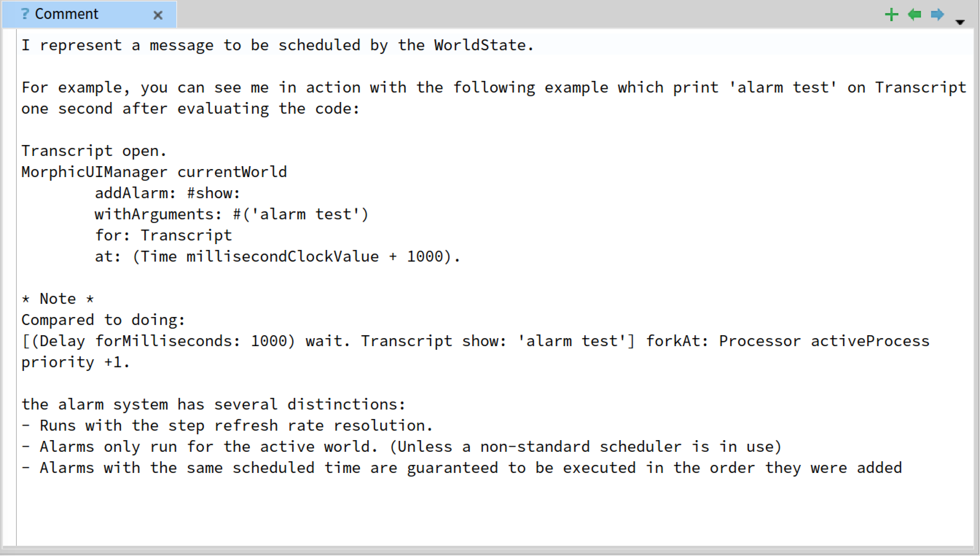Click the last bullet about 'guaranteed' execution order
Screen dimensions: 980x556
462,468
